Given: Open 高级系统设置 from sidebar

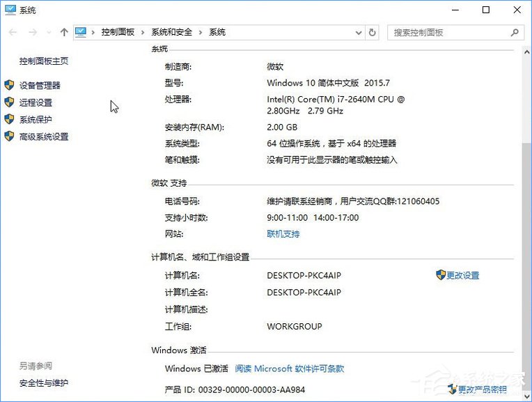Looking at the screenshot, I should click(x=44, y=137).
